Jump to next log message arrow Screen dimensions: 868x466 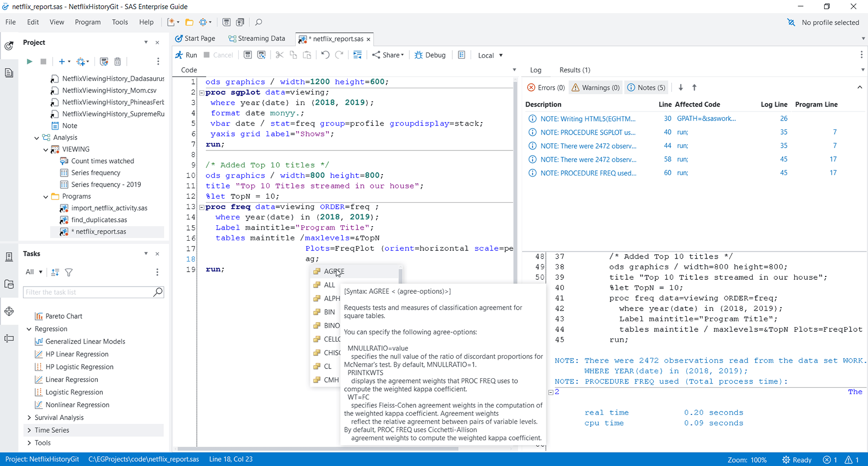[681, 87]
